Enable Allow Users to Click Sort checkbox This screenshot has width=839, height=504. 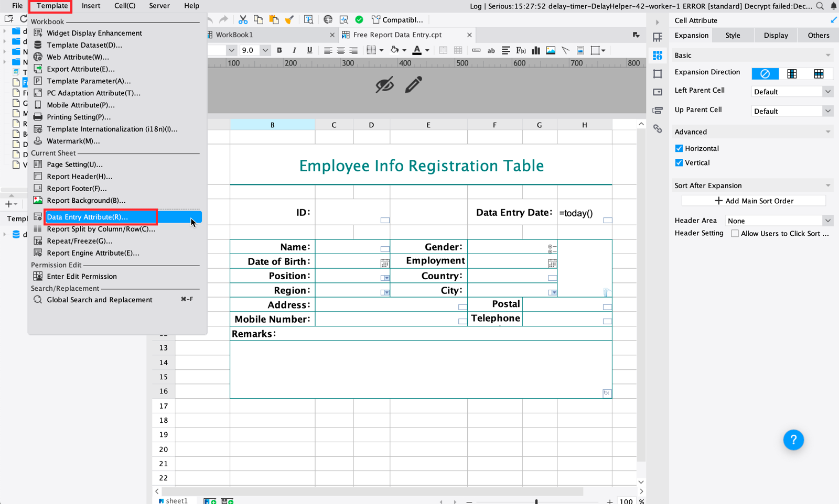pos(735,234)
